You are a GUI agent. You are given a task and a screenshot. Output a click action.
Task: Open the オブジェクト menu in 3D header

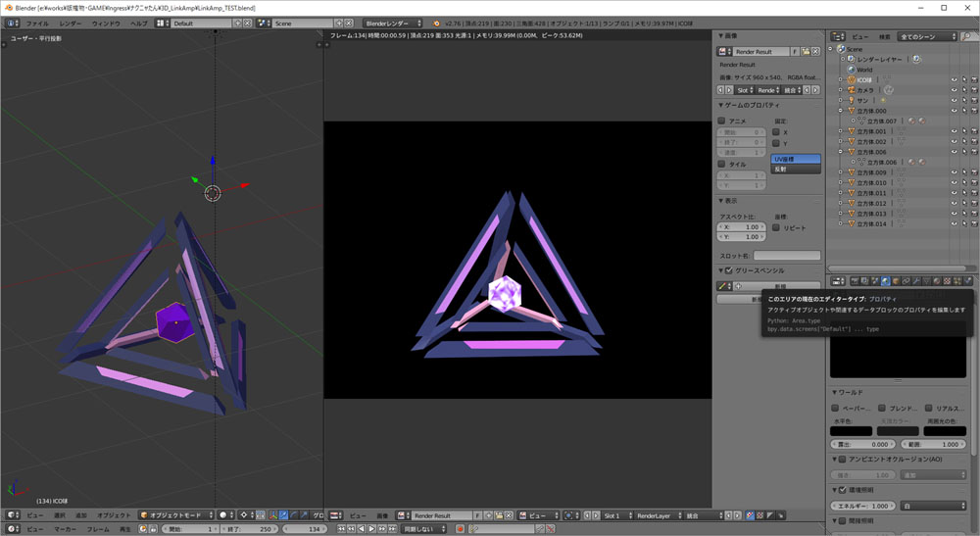pos(114,515)
